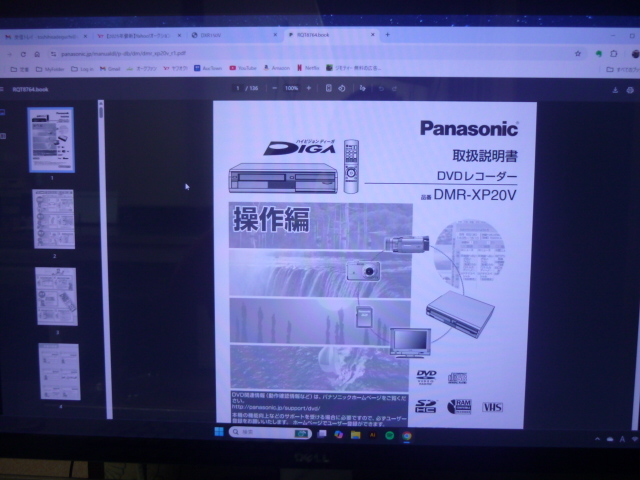Select page 2 thumbnail

pyautogui.click(x=53, y=219)
